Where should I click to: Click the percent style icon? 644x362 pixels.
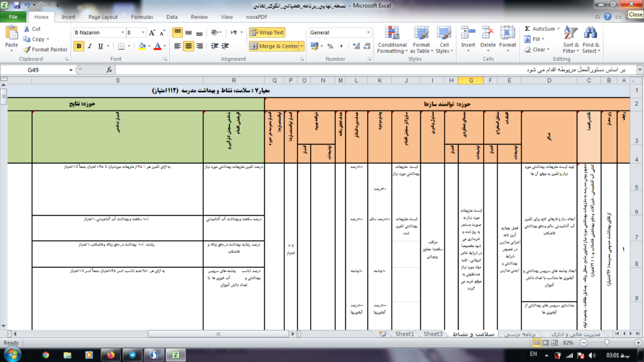[x=330, y=47]
